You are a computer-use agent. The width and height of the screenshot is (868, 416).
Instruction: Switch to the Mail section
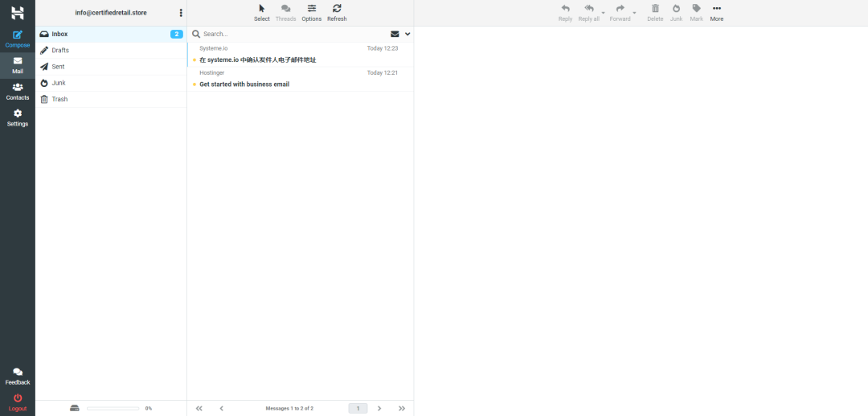(18, 65)
